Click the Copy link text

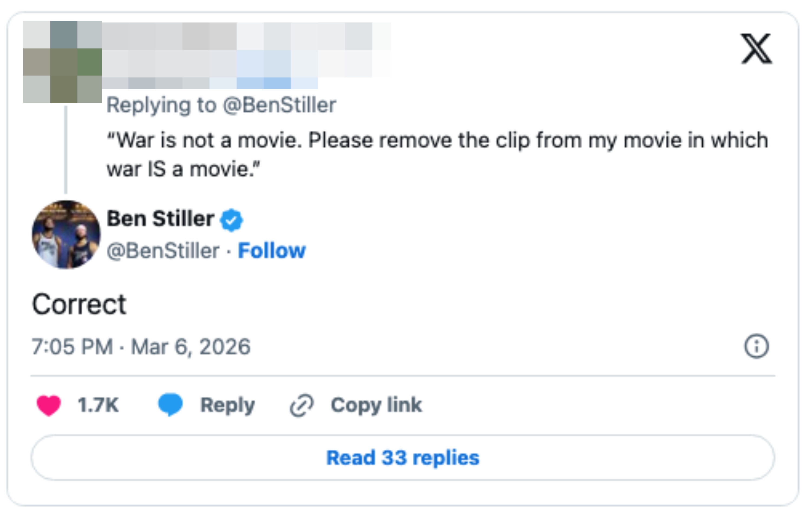(x=376, y=405)
